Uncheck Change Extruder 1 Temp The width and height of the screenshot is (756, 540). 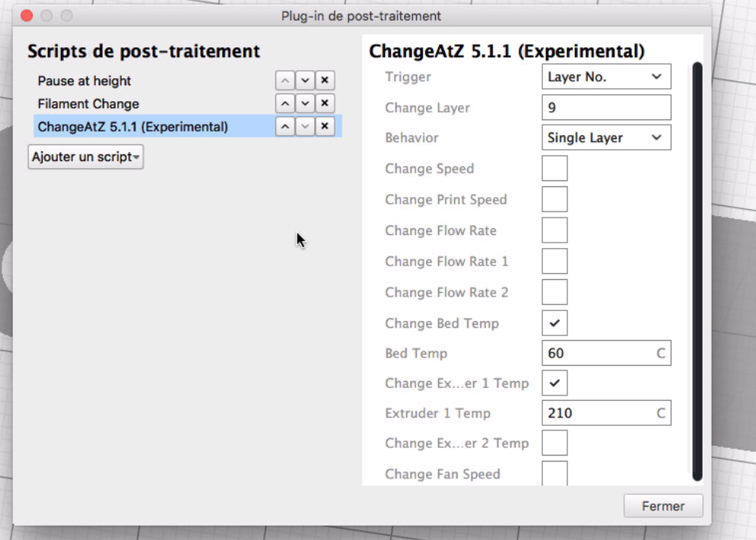point(554,383)
